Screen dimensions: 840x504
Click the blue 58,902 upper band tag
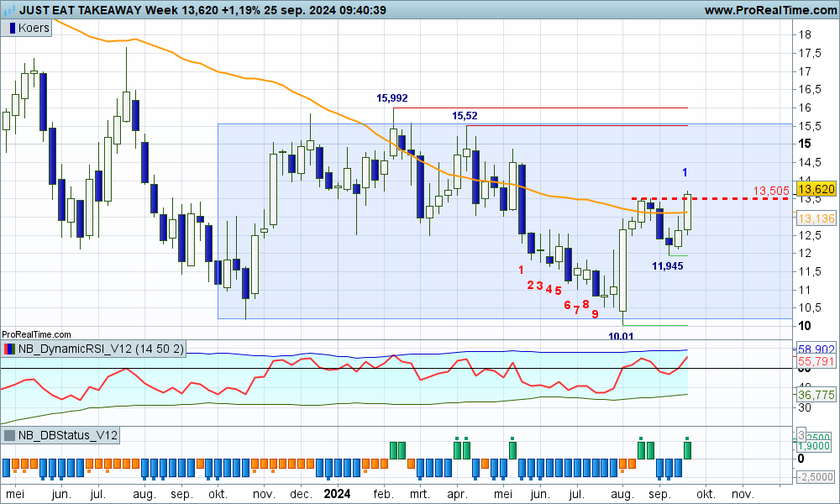pos(816,348)
